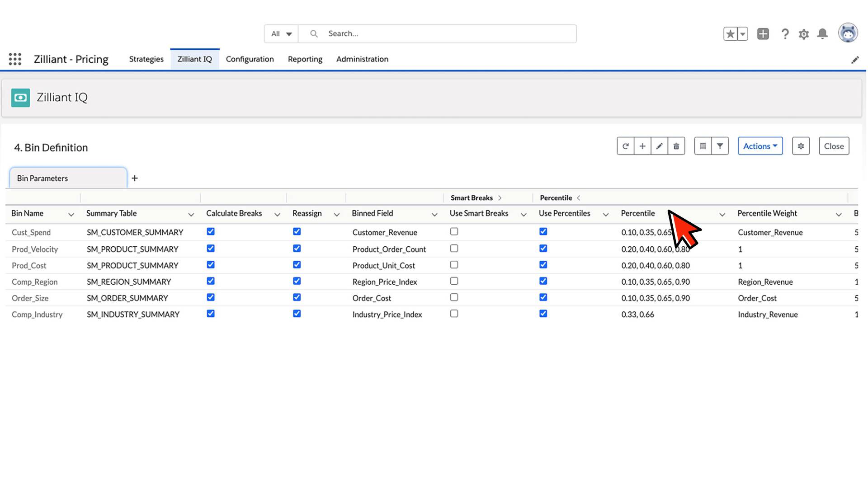Open the Reporting navigation tab
The height and width of the screenshot is (488, 868).
pos(305,59)
